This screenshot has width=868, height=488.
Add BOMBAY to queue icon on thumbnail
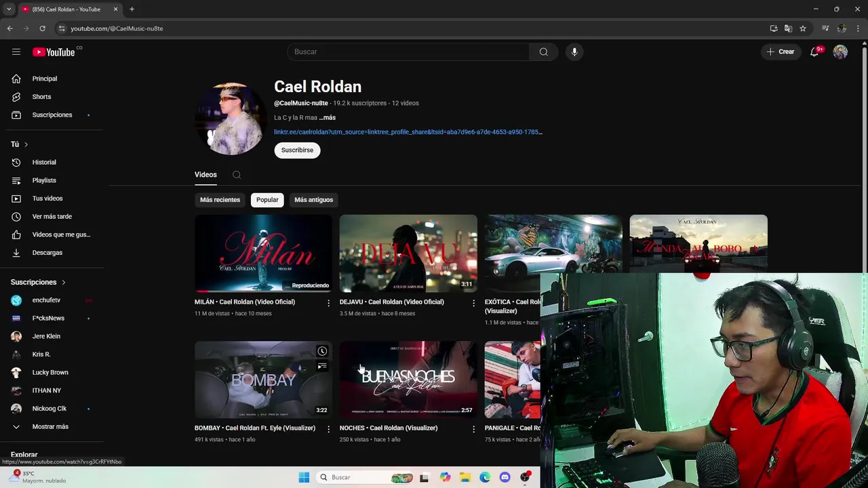(322, 366)
